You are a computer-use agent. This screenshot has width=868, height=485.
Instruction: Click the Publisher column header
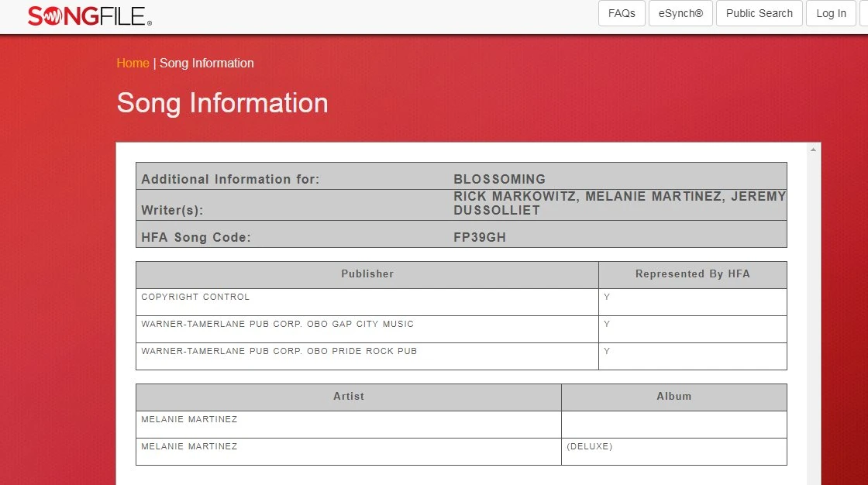[367, 273]
